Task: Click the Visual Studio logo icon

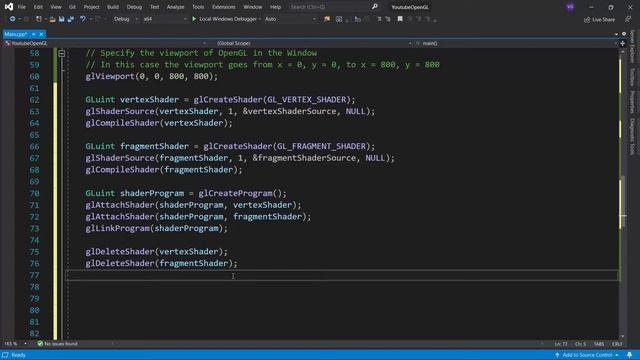Action: pyautogui.click(x=9, y=7)
